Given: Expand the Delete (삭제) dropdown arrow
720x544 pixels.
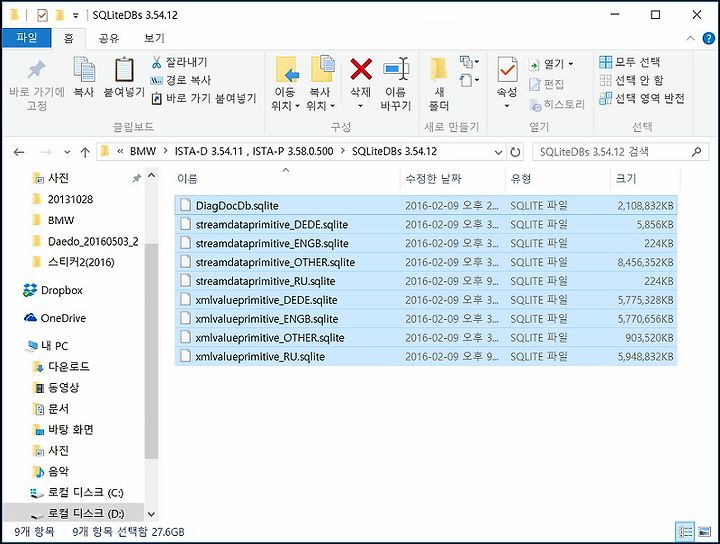Looking at the screenshot, I should (x=360, y=106).
